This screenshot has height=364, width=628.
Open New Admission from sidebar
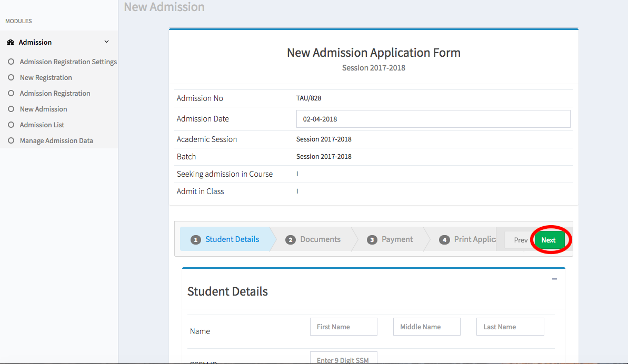point(43,109)
